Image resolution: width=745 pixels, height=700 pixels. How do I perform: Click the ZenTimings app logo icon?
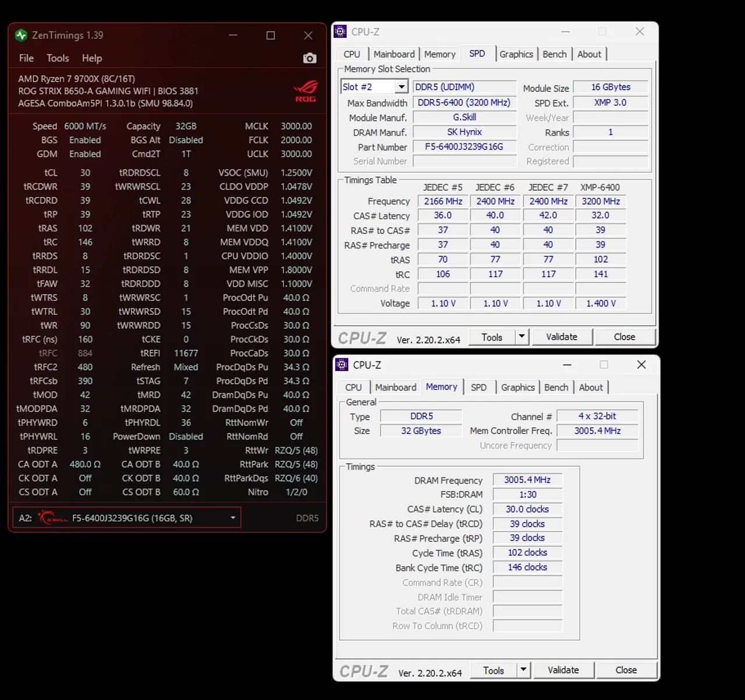click(22, 35)
